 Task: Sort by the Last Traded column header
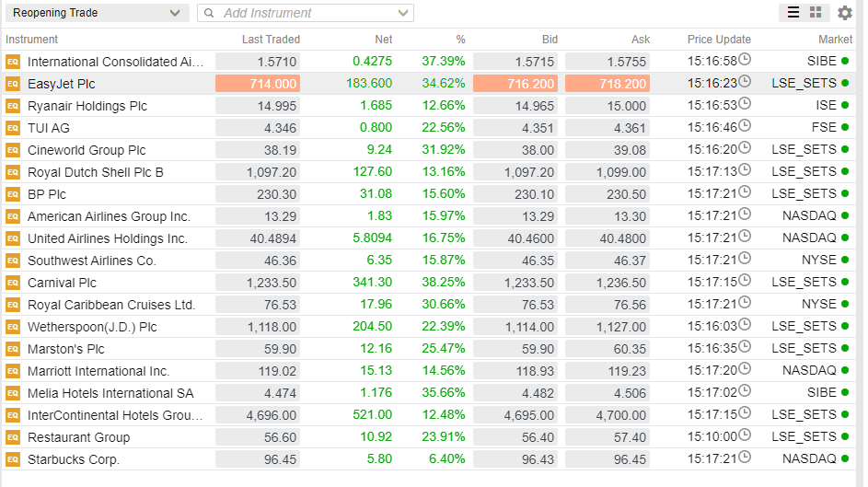pos(271,40)
